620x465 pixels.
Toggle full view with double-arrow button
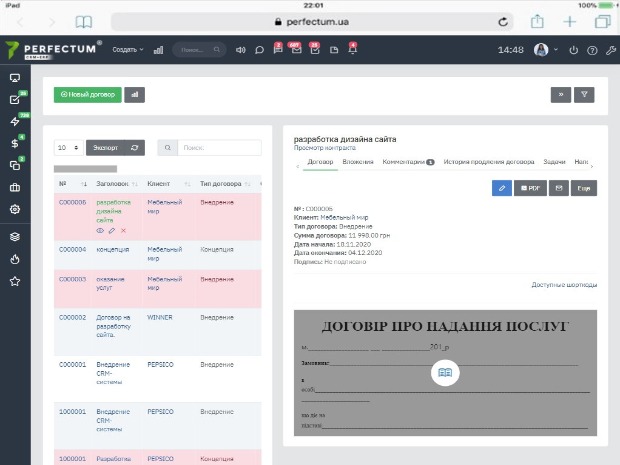(561, 95)
